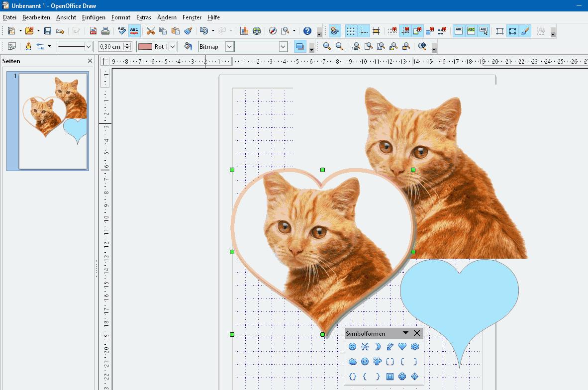
Task: Click the scissors cut icon
Action: (150, 31)
